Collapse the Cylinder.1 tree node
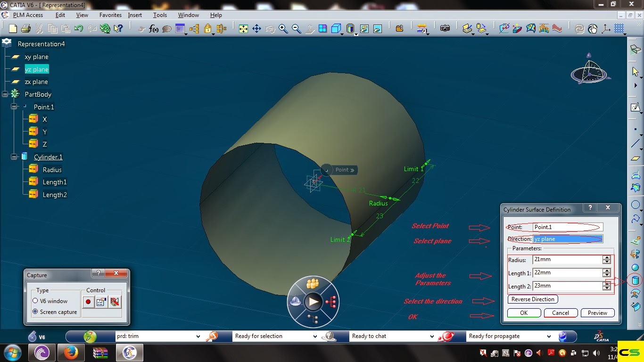Viewport: 644px width, 362px height. tap(14, 157)
